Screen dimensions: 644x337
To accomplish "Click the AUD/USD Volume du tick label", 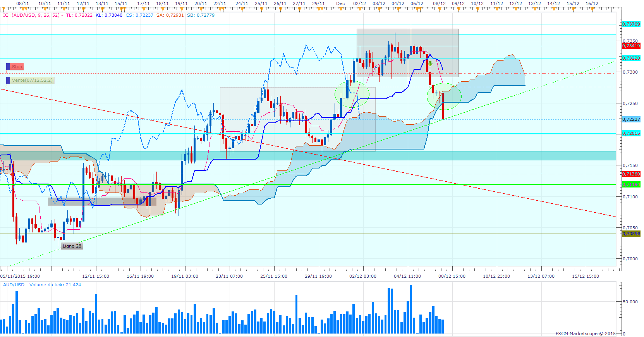I will pos(42,285).
